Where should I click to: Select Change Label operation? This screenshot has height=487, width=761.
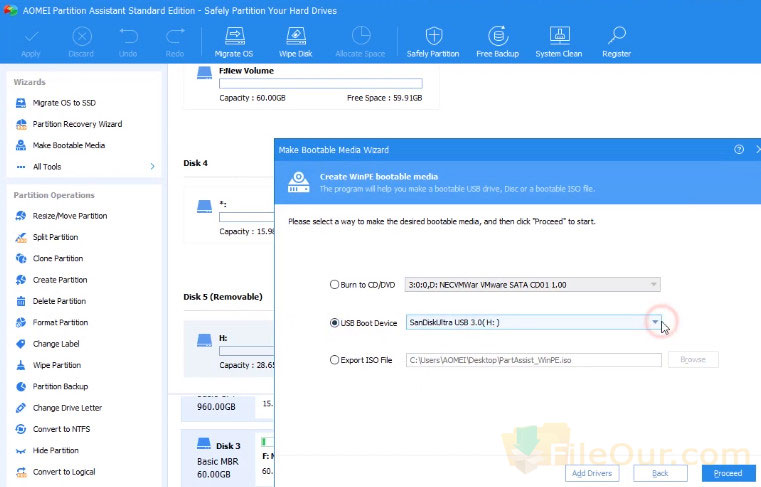(47, 344)
